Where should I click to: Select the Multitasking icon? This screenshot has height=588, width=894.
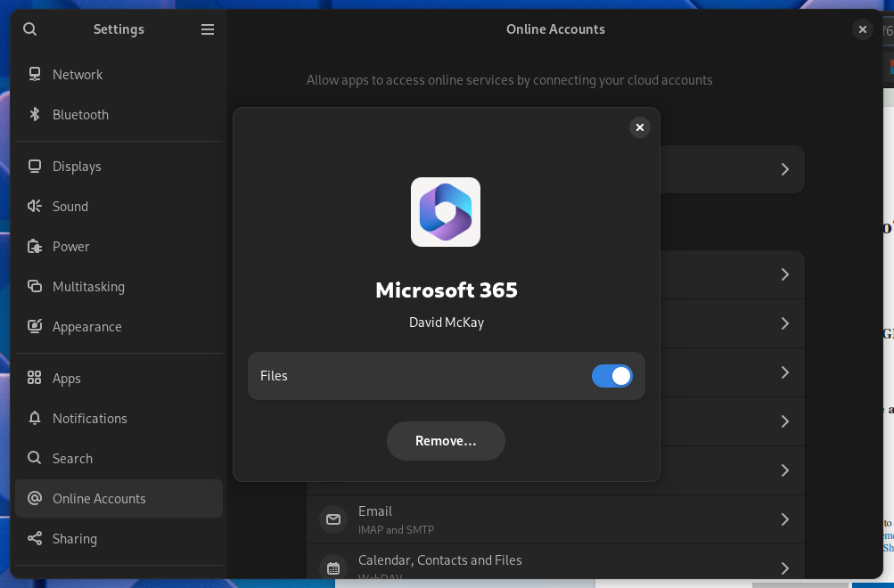click(x=35, y=287)
